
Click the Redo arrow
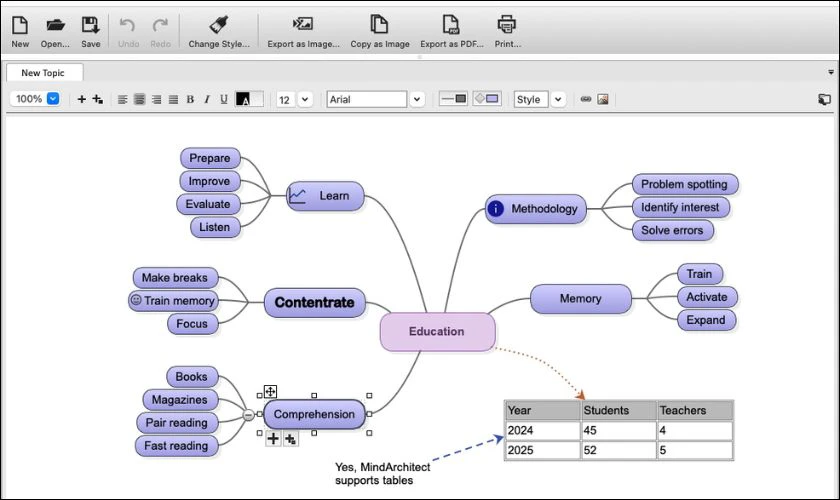[x=160, y=25]
